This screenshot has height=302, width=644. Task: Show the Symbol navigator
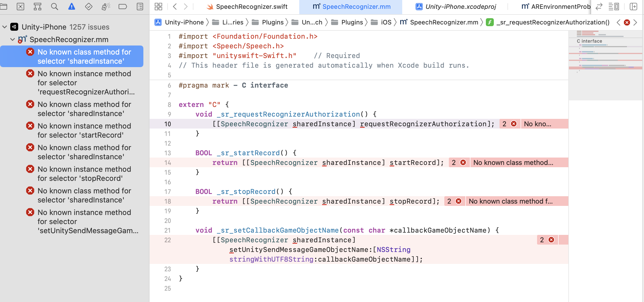(37, 7)
